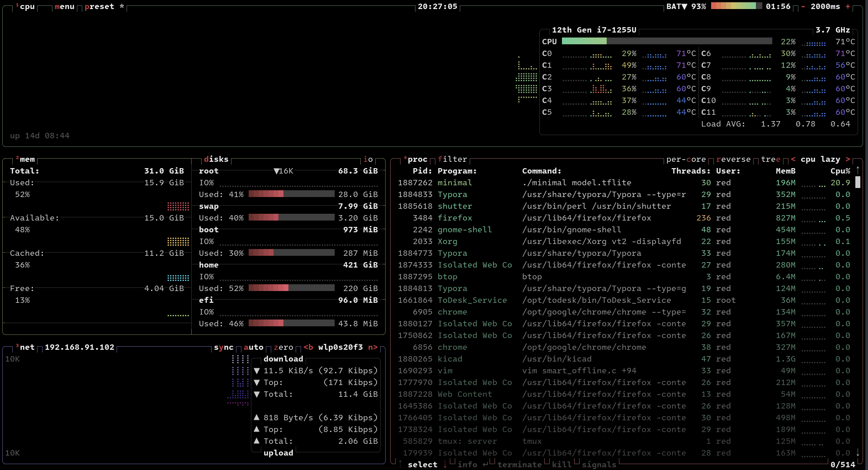Toggle net auto scaling
Screen dimensions: 868x470
[253, 347]
